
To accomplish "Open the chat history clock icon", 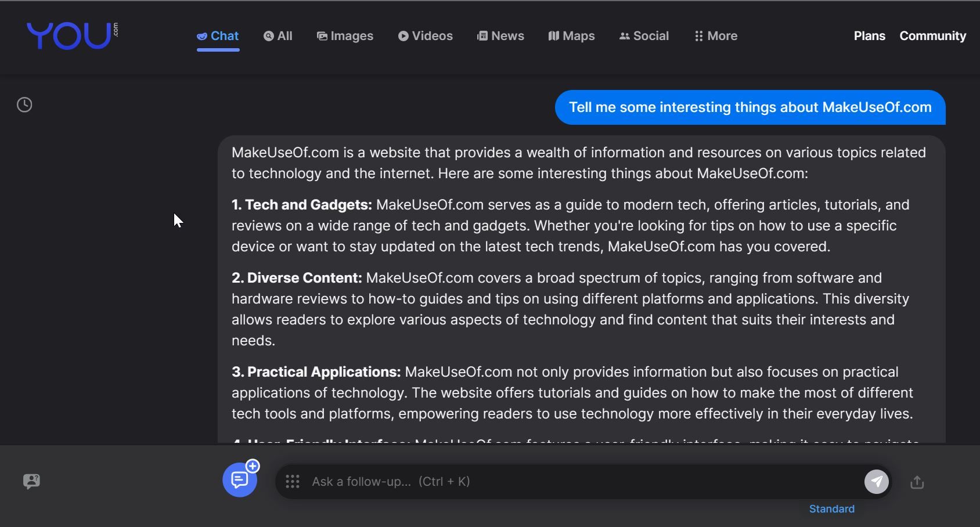I will tap(24, 105).
